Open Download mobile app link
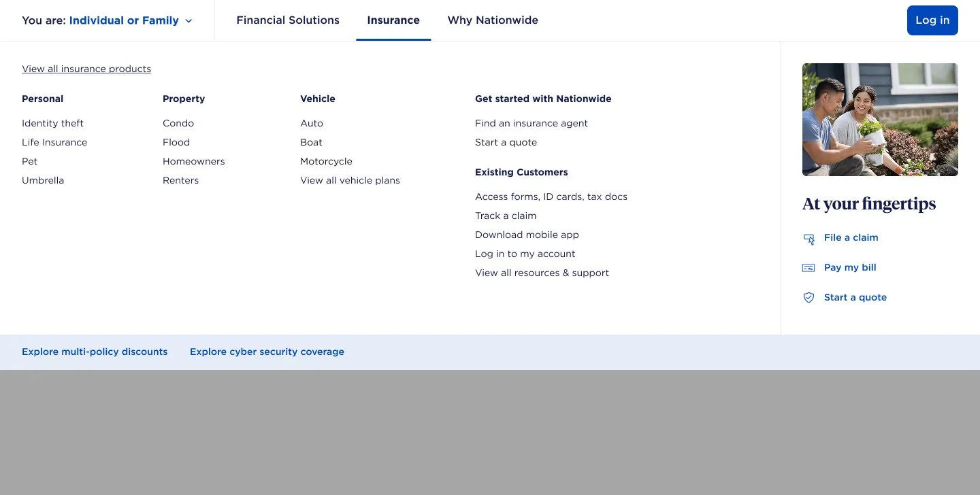 pos(527,235)
